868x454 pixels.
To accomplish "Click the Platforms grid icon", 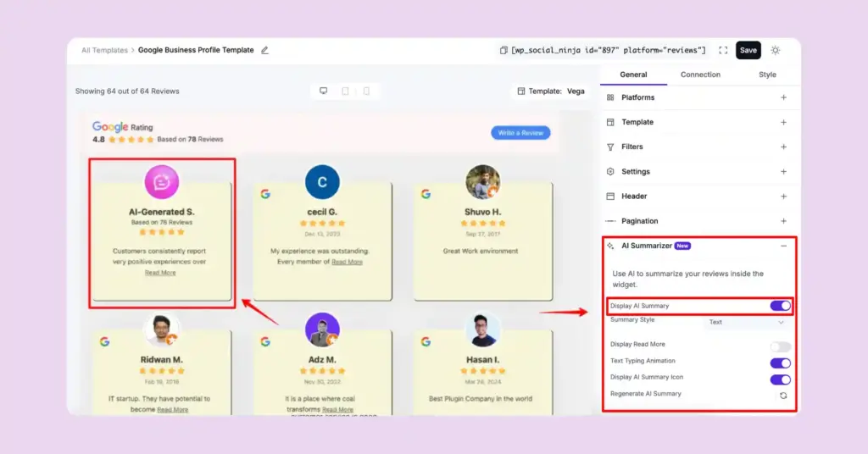I will 610,97.
